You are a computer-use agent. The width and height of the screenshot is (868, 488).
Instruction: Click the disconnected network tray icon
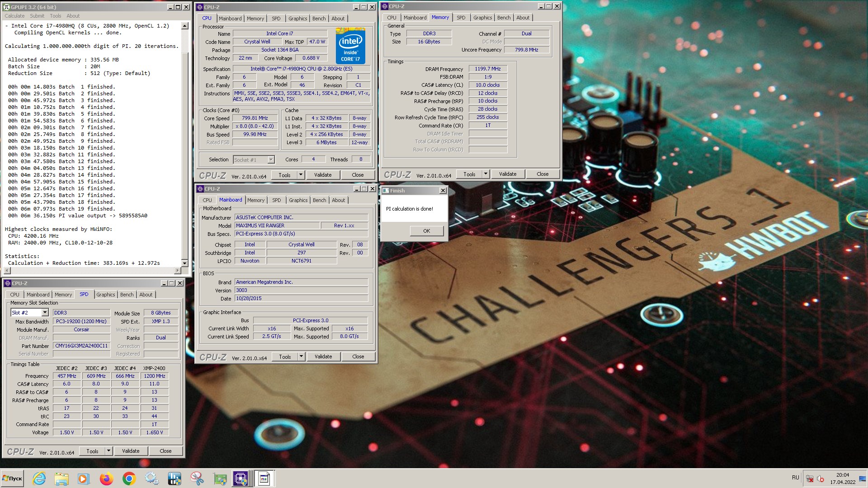tap(810, 479)
